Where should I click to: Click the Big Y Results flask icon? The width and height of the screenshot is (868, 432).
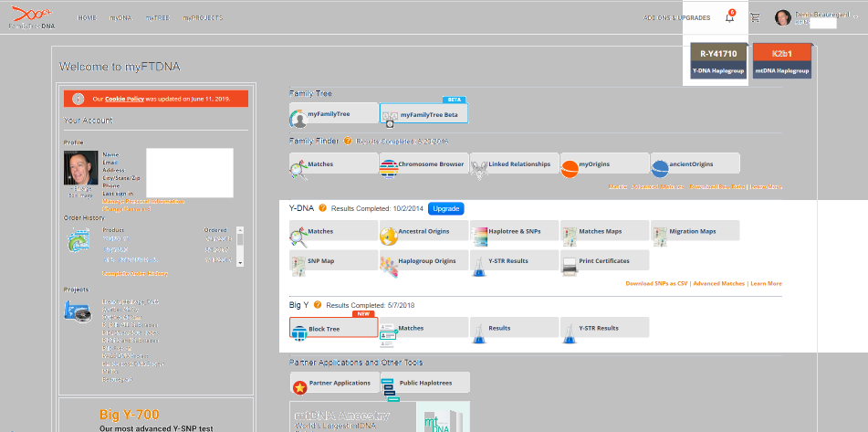(479, 334)
